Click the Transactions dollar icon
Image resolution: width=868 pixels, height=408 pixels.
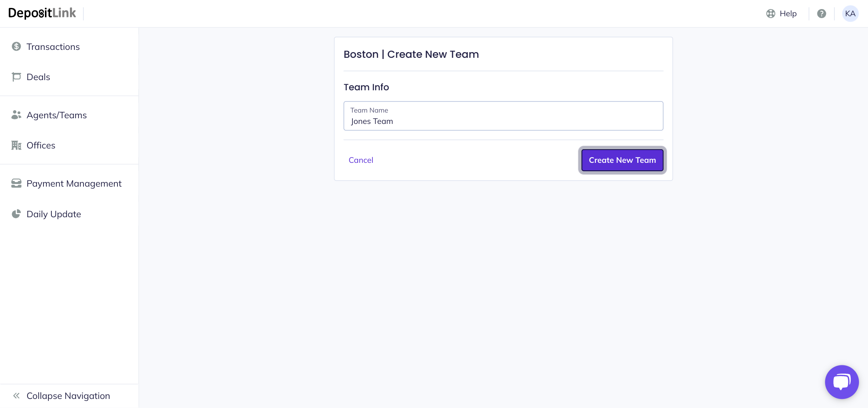(x=16, y=46)
